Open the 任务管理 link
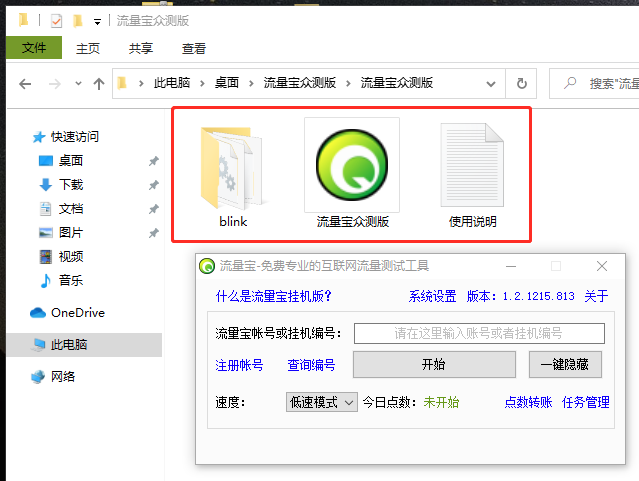The width and height of the screenshot is (639, 481). pos(586,402)
